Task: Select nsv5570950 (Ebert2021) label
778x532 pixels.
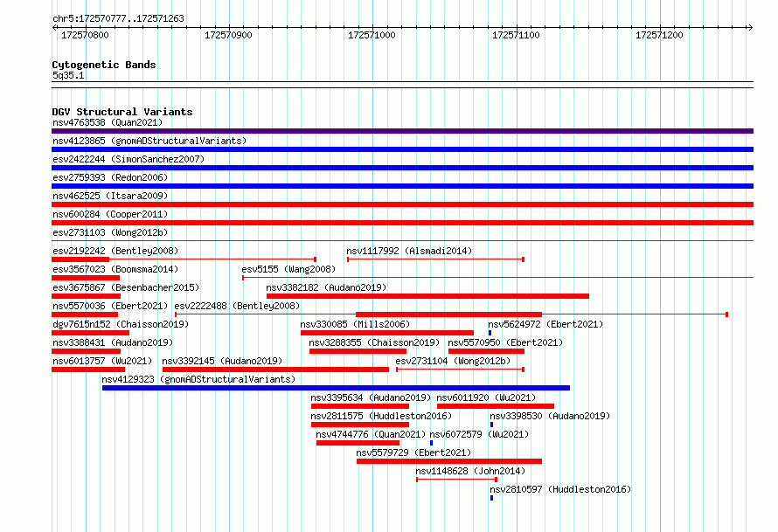Action: click(505, 342)
